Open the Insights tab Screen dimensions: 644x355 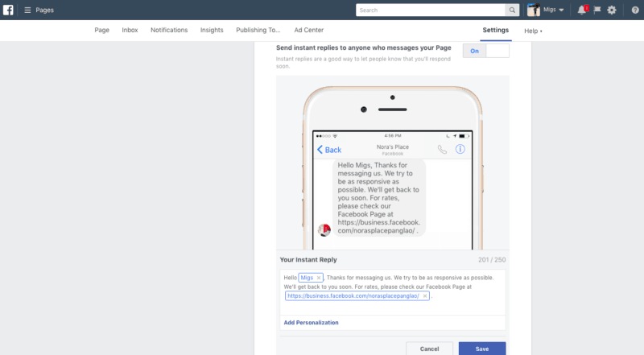point(212,30)
